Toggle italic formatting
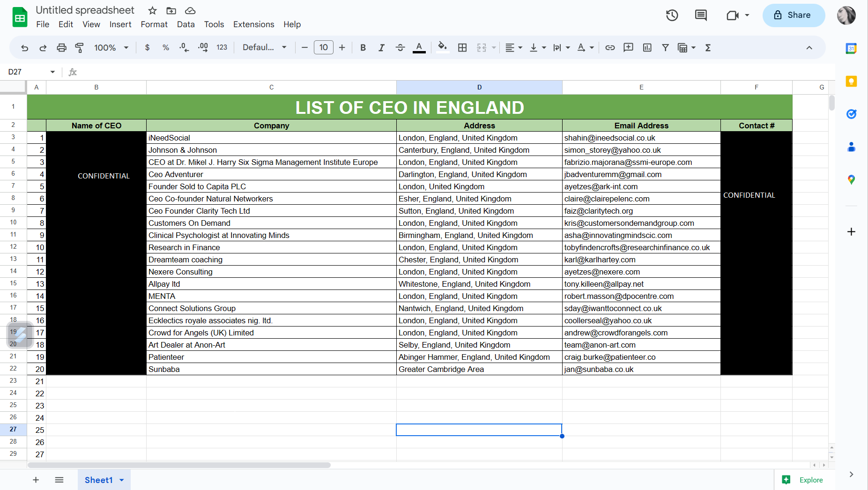Image resolution: width=868 pixels, height=490 pixels. (381, 48)
